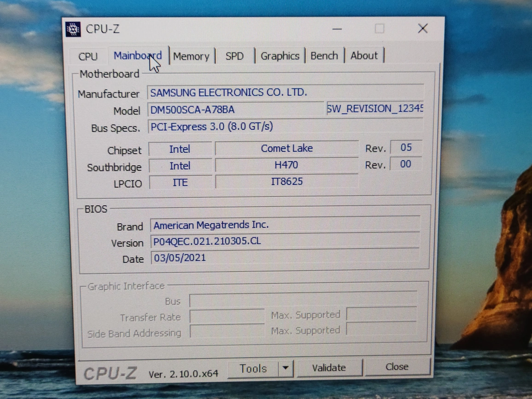Viewport: 532px width, 399px height.
Task: Open the Memory tab
Action: click(x=191, y=57)
